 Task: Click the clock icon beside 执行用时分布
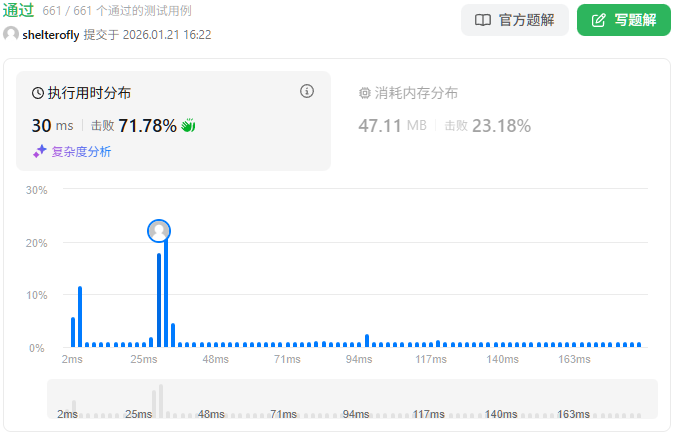(38, 93)
